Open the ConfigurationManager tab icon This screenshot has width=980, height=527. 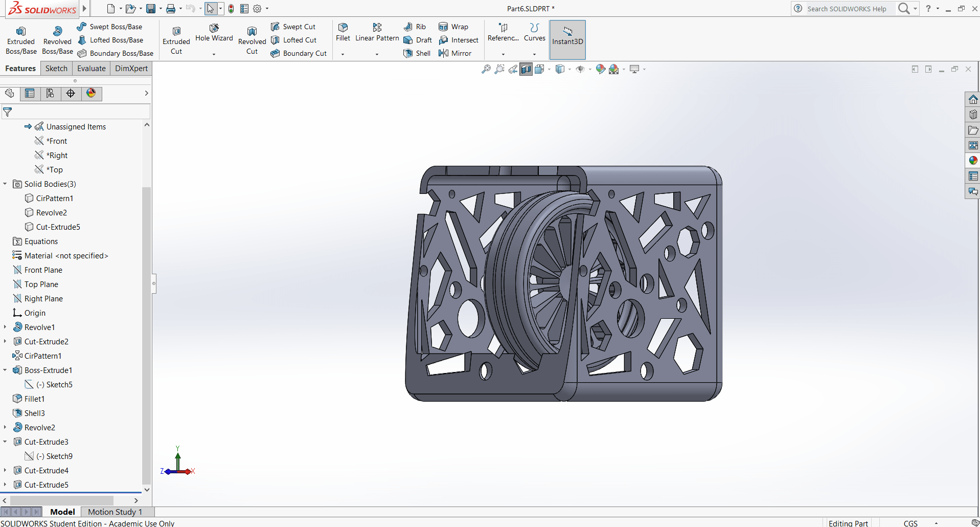pyautogui.click(x=50, y=93)
